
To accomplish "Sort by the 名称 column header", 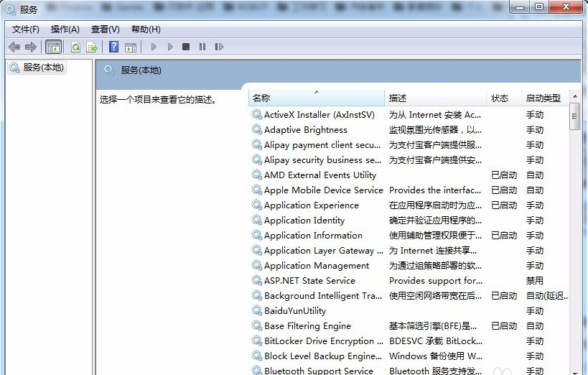I will point(317,98).
